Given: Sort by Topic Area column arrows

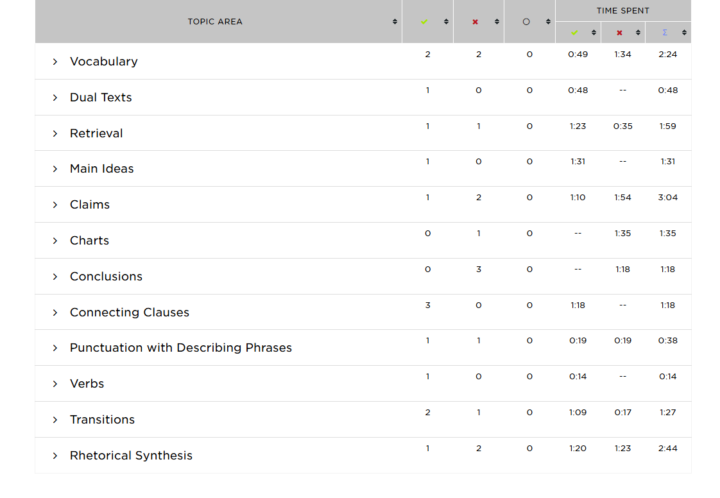Looking at the screenshot, I should click(x=394, y=22).
